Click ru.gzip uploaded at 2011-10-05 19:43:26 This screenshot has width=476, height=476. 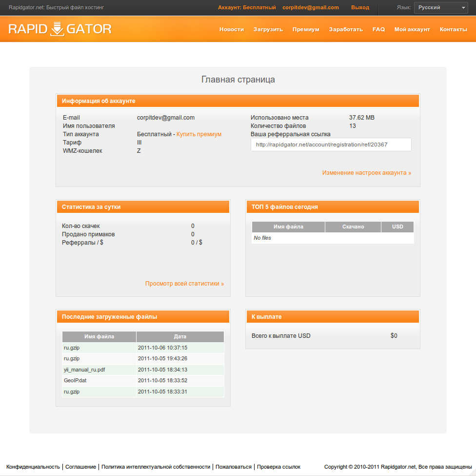coord(72,359)
